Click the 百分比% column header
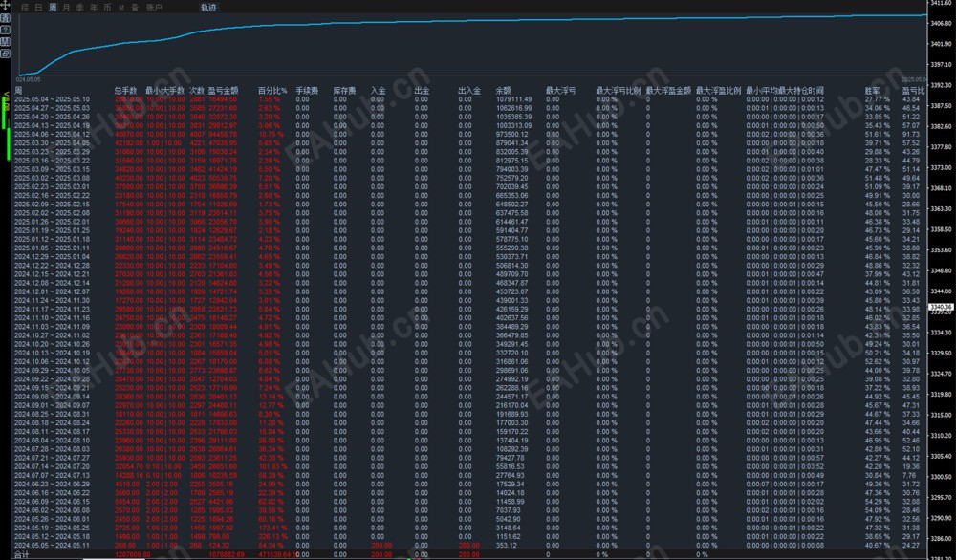Screen dimensions: 956x560 272,90
